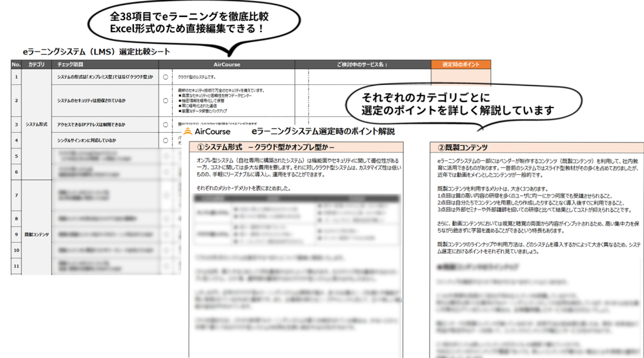Image resolution: width=644 pixels, height=358 pixels.
Task: Click the No. column header
Action: click(x=16, y=64)
